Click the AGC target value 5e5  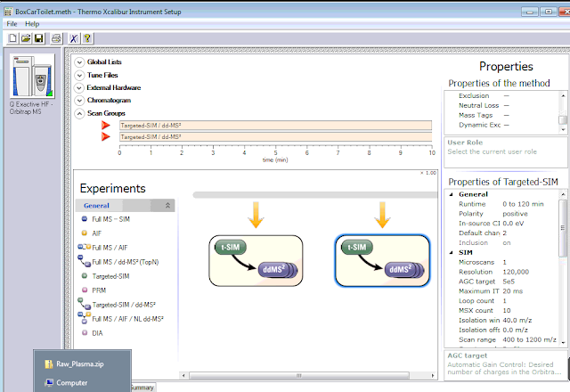pos(509,282)
